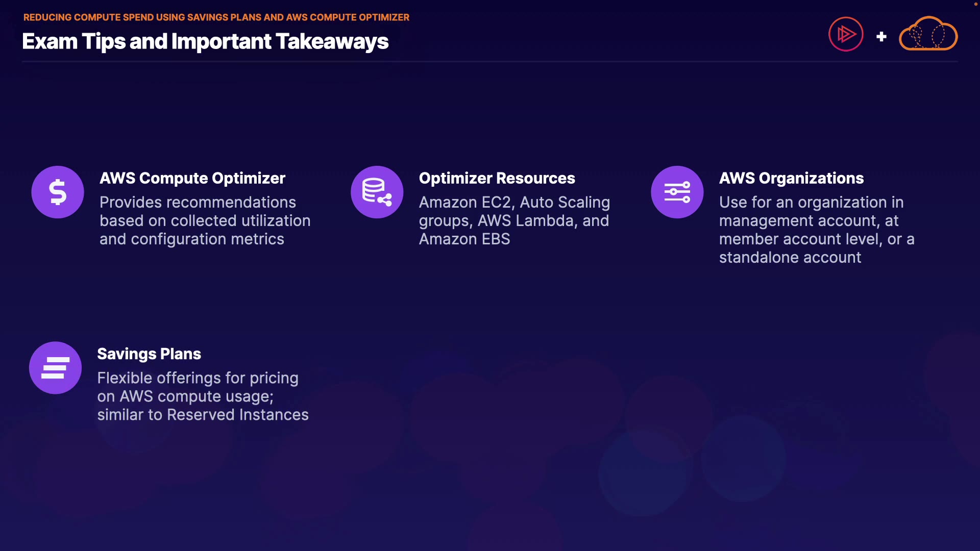Screen dimensions: 980x551
Task: Click the dollar sign icon for Compute Optimizer
Action: click(x=58, y=192)
